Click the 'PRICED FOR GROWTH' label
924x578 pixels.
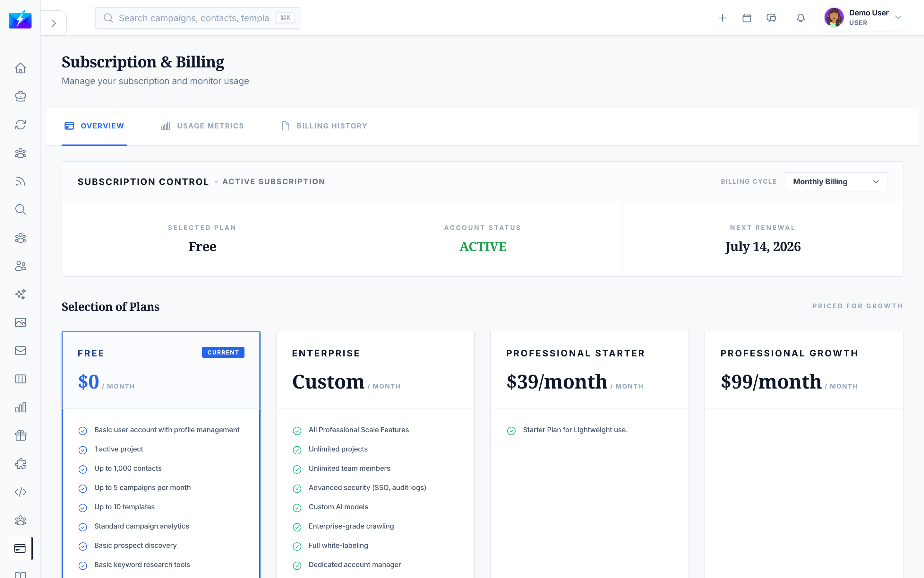click(858, 306)
